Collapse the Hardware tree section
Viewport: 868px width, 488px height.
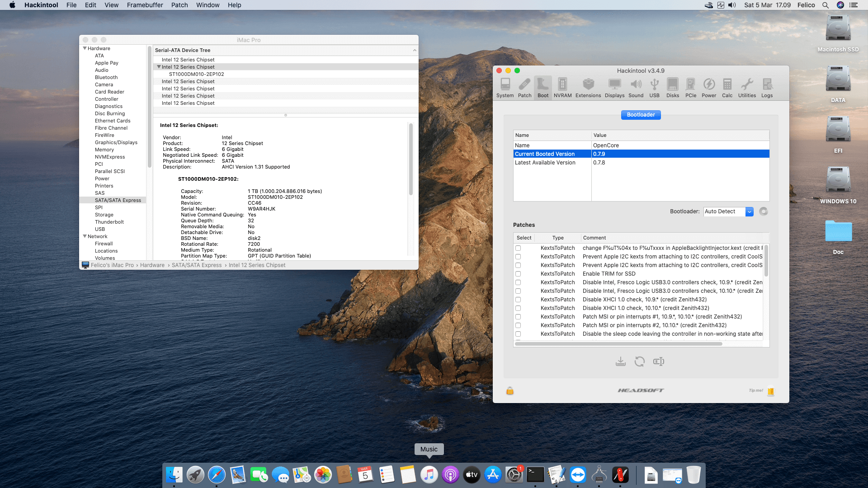(85, 48)
